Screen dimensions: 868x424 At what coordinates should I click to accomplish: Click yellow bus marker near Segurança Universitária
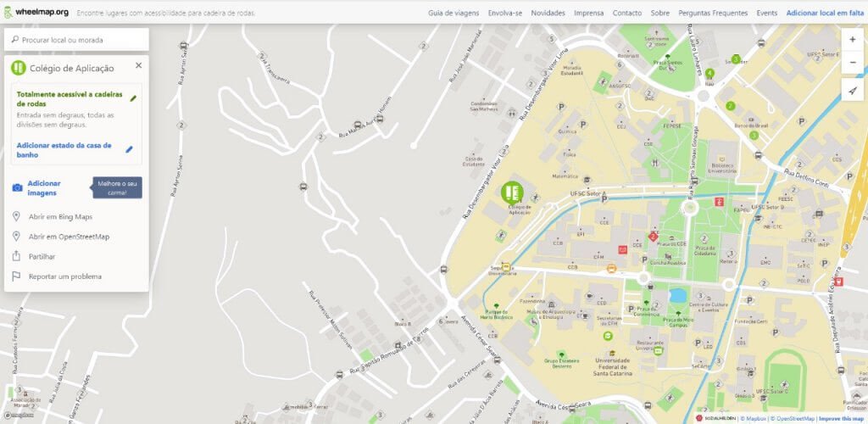506,267
